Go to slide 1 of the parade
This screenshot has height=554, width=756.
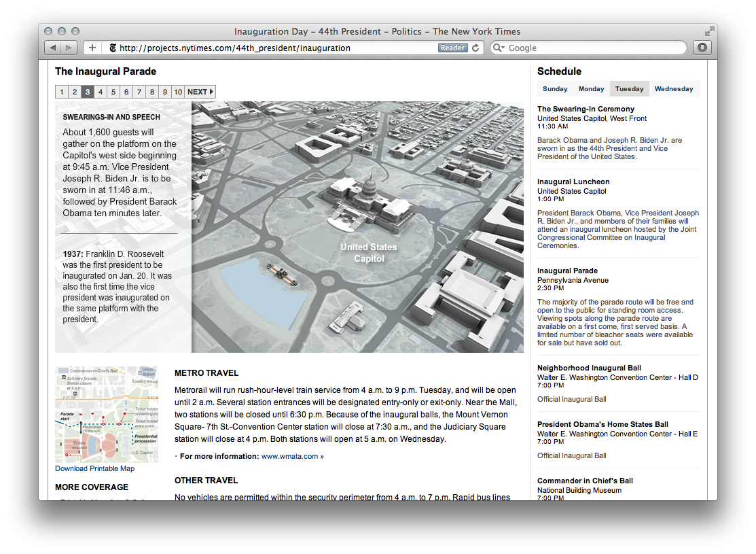click(62, 92)
